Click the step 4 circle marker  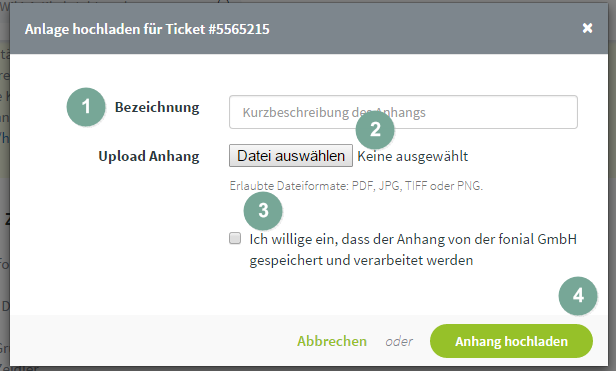[x=578, y=296]
